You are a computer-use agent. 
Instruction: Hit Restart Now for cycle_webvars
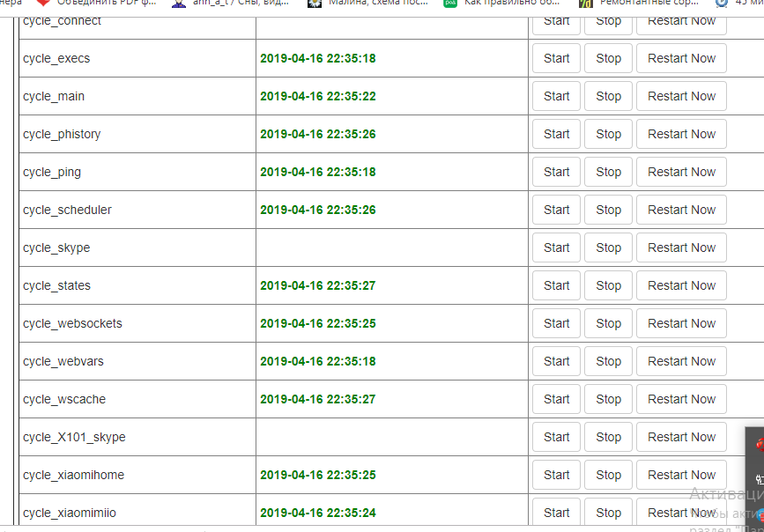click(681, 361)
